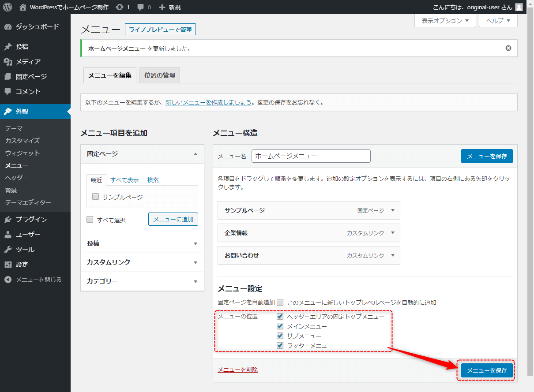Open テーマ submenu link
Viewport: 534px width, 392px height.
coord(14,128)
